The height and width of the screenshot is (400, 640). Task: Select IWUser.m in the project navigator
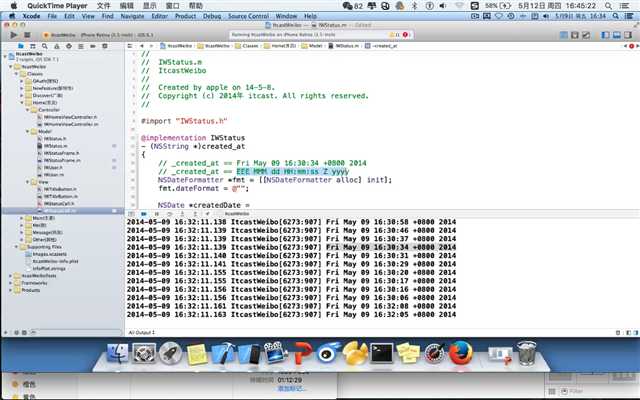pyautogui.click(x=53, y=175)
